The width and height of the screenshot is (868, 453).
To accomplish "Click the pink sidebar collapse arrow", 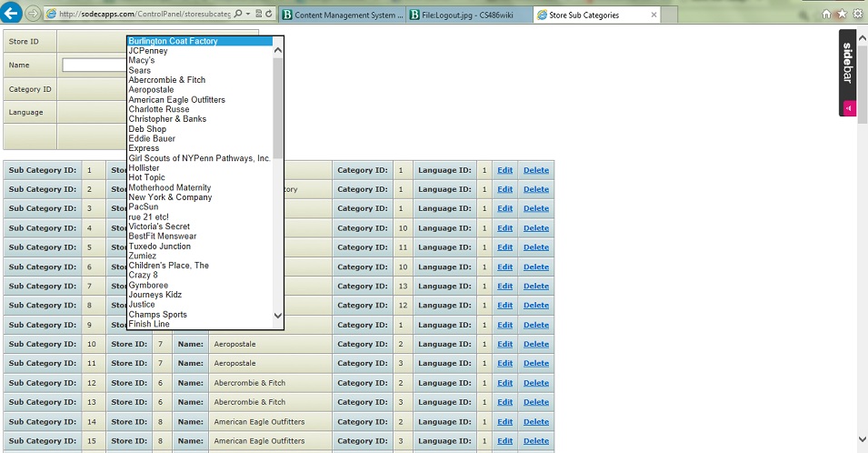I will 848,108.
